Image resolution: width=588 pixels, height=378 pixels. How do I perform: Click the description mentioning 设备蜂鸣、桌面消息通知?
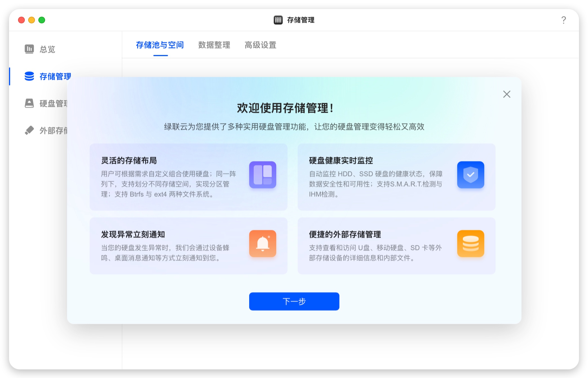(x=165, y=253)
